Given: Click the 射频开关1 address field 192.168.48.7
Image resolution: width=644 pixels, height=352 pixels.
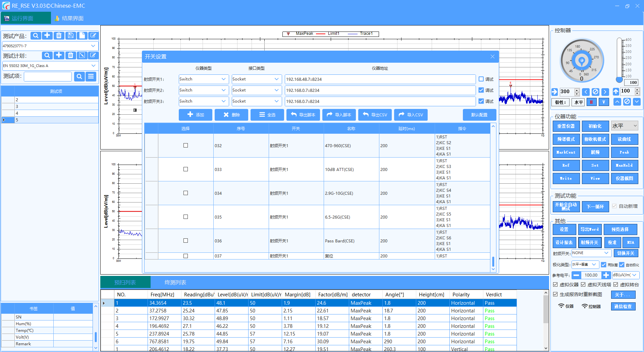Looking at the screenshot, I should click(380, 79).
